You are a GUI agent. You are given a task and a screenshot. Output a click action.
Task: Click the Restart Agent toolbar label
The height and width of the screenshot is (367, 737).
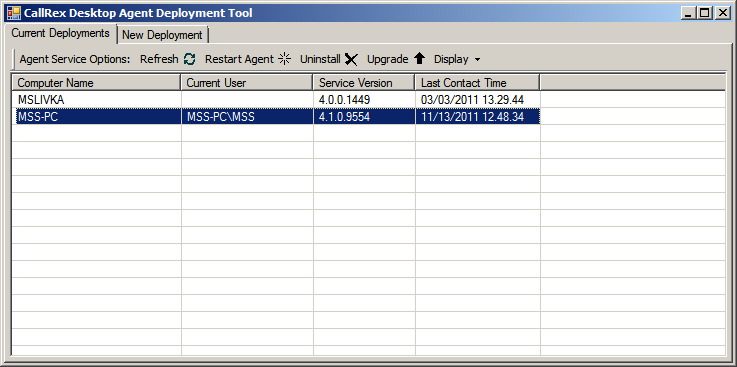pos(239,59)
